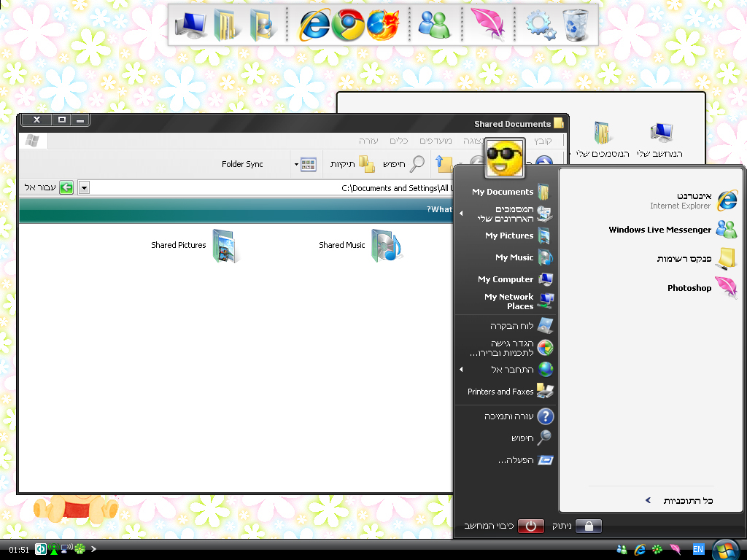The height and width of the screenshot is (560, 747).
Task: Expand recent documents (המסמכים האחרונים שלי) submenu
Action: [505, 214]
